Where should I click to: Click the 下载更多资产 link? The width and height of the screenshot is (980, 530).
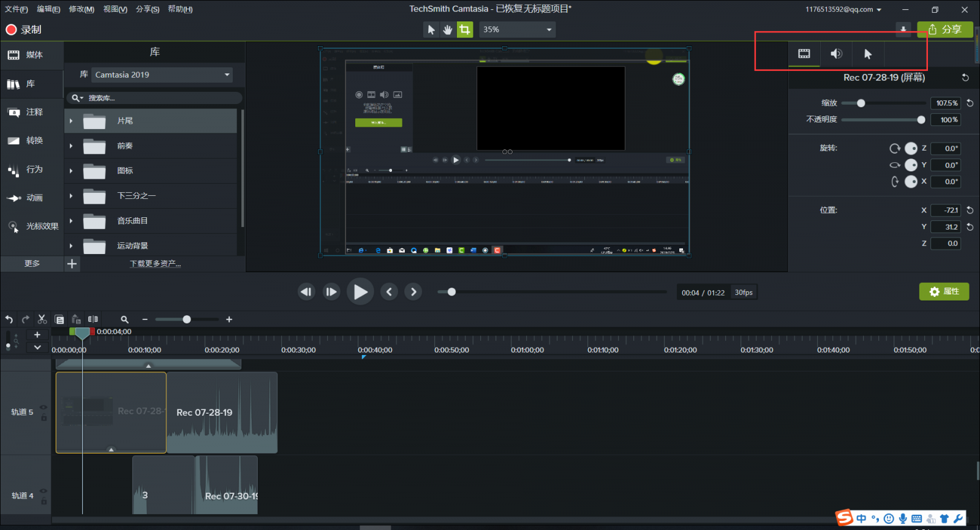(155, 264)
